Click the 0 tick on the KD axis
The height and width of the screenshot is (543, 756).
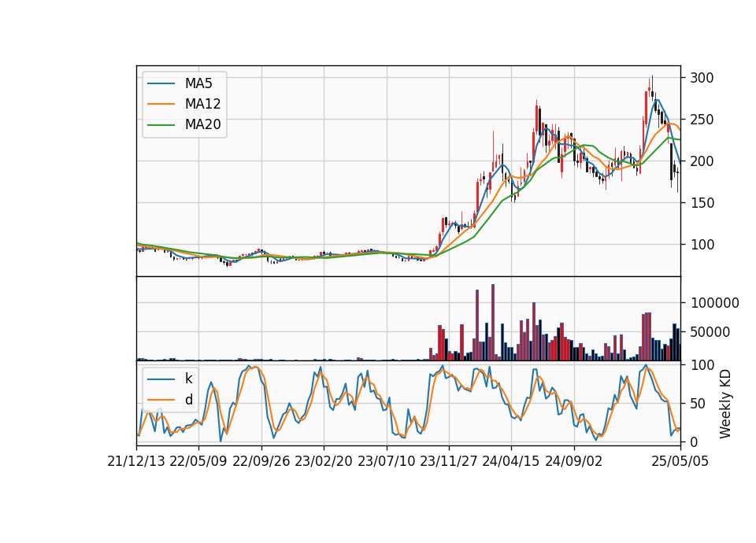(x=694, y=441)
